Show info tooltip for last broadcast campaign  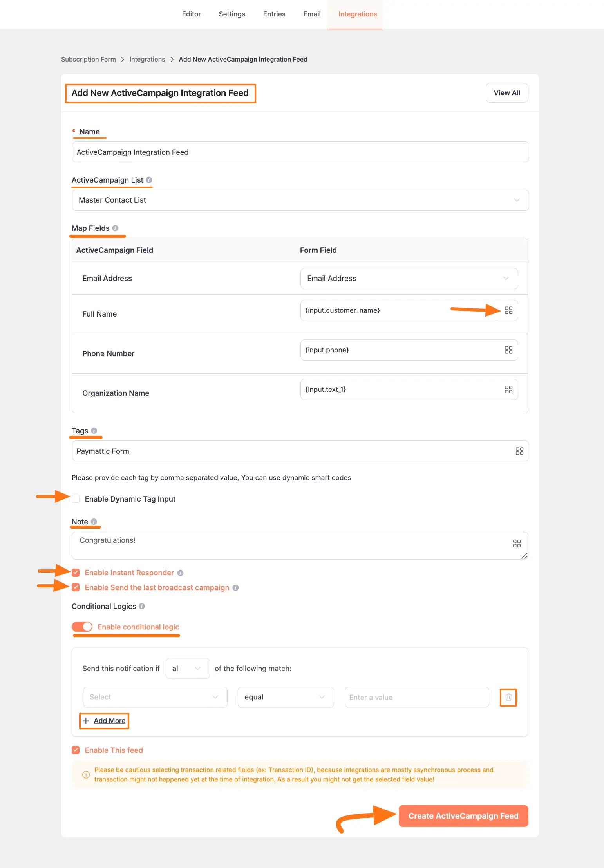[235, 588]
